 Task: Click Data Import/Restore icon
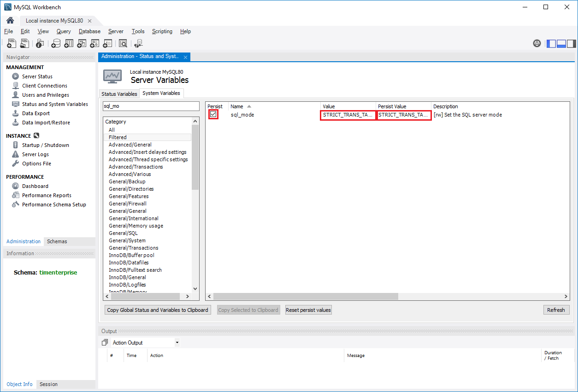click(x=15, y=123)
